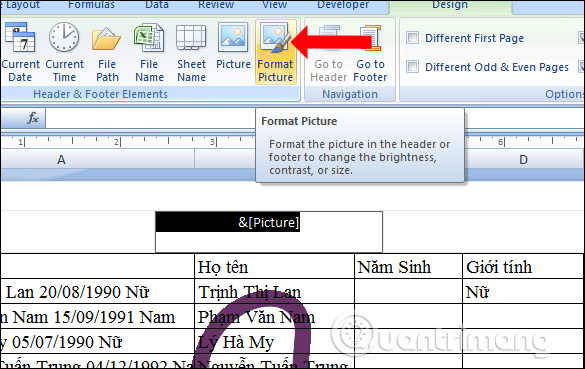Image resolution: width=585 pixels, height=369 pixels.
Task: Insert File Name Excel icon
Action: point(149,38)
